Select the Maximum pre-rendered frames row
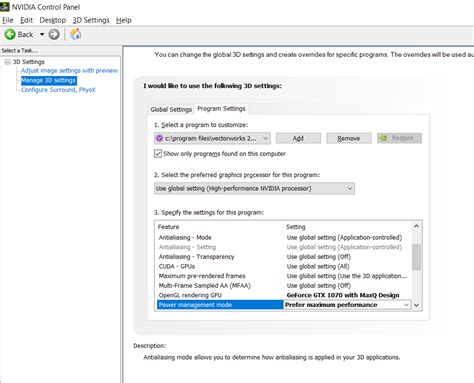The width and height of the screenshot is (474, 383). [x=283, y=276]
